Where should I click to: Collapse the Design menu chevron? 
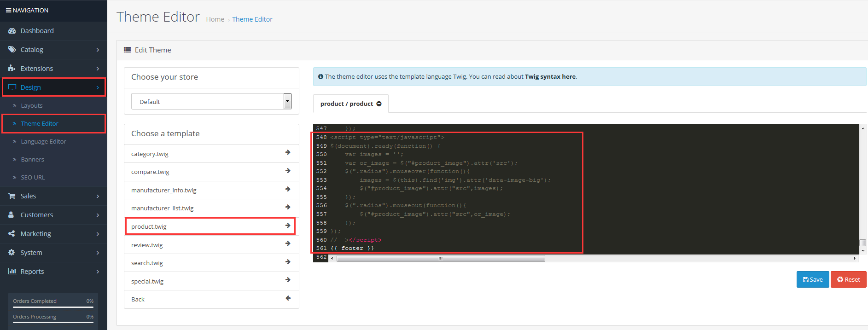point(98,87)
